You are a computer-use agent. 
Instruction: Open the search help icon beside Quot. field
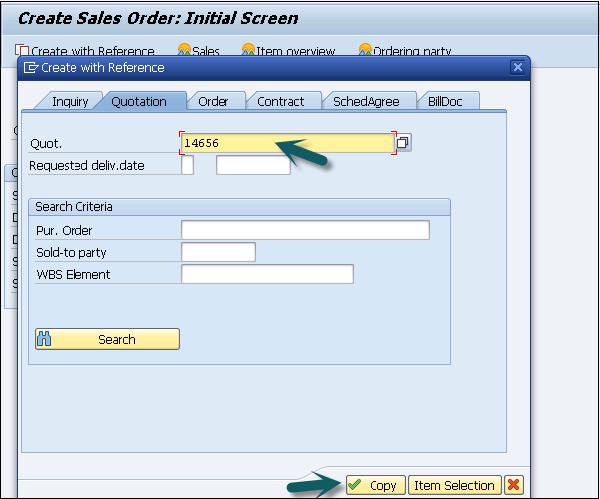[x=403, y=143]
